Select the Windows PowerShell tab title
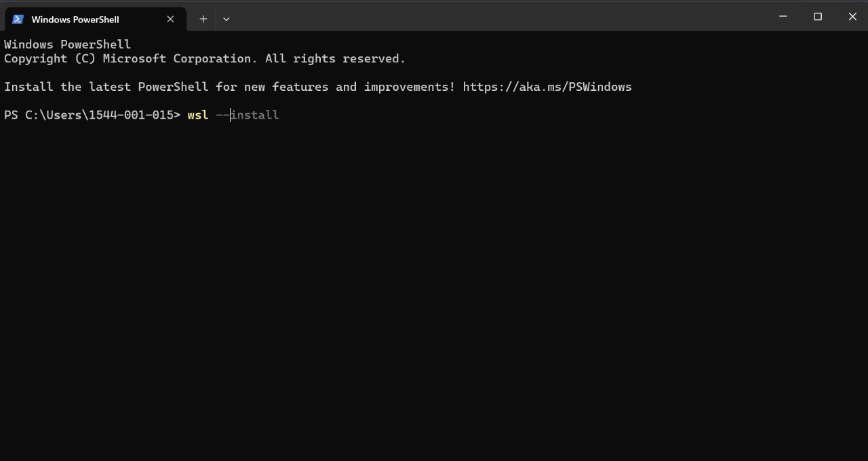Viewport: 868px width, 461px height. (75, 20)
